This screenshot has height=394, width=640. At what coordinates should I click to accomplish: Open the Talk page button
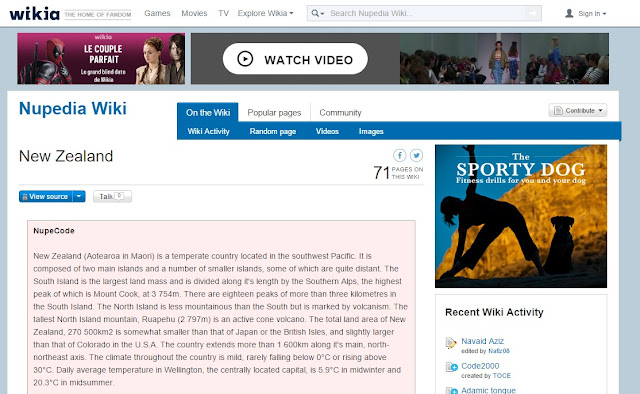click(x=112, y=196)
